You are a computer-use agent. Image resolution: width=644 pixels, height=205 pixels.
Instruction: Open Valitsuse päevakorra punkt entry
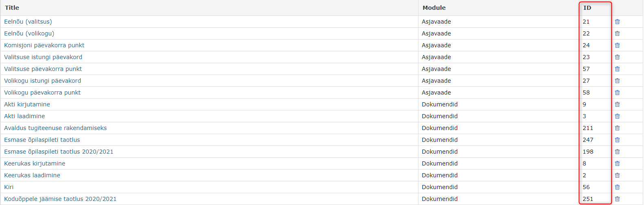pyautogui.click(x=43, y=69)
